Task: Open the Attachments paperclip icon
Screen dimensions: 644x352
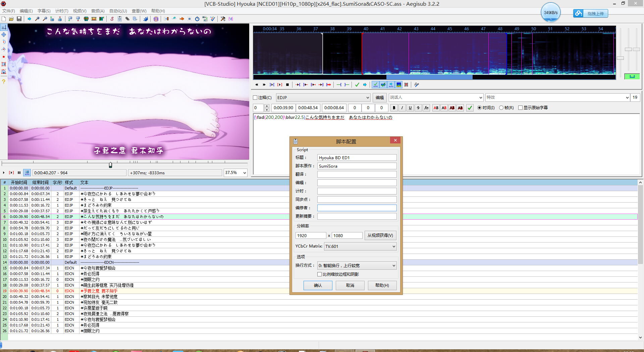Action: pos(127,19)
